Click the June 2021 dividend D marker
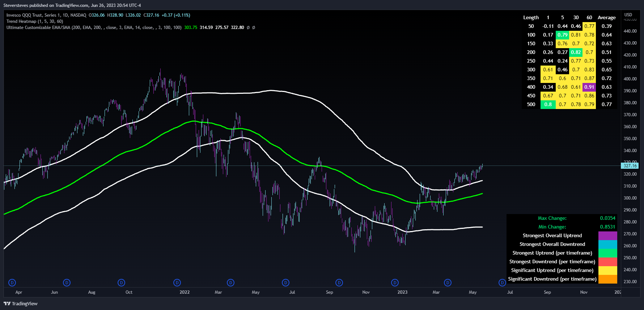Image resolution: width=644 pixels, height=310 pixels. click(x=67, y=282)
